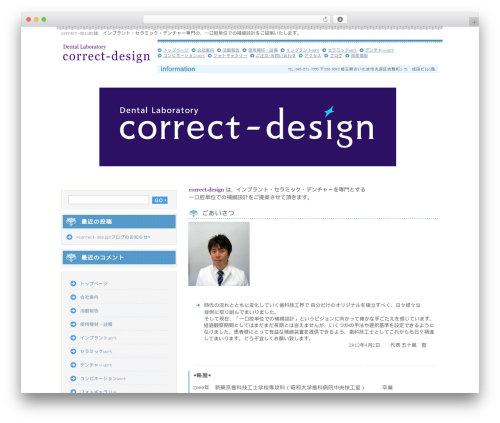Open インプラントwork in the top navigation
500x423 pixels.
click(x=303, y=50)
